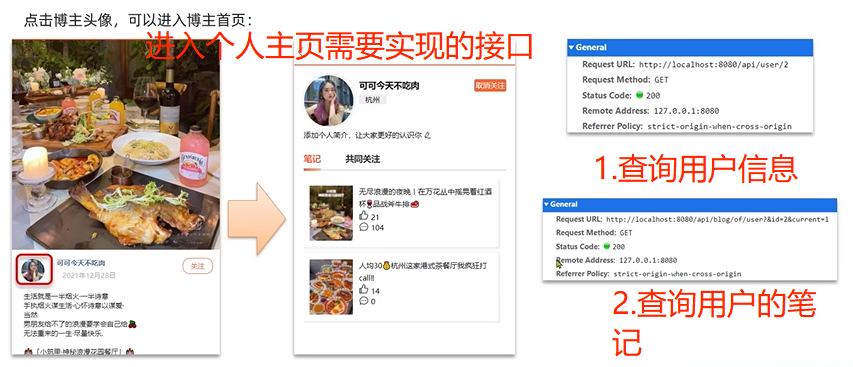Click the edit pencil icon beside 添加个人简介

427,135
